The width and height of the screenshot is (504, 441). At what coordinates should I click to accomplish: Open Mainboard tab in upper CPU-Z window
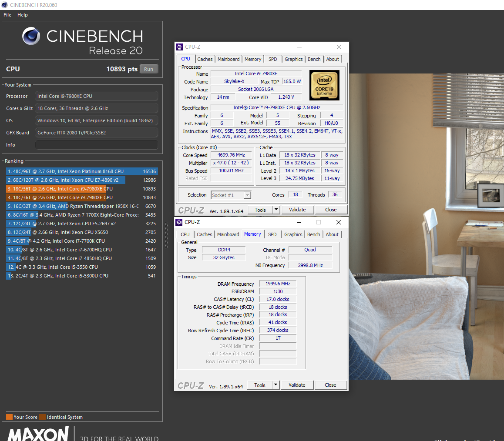tap(228, 59)
